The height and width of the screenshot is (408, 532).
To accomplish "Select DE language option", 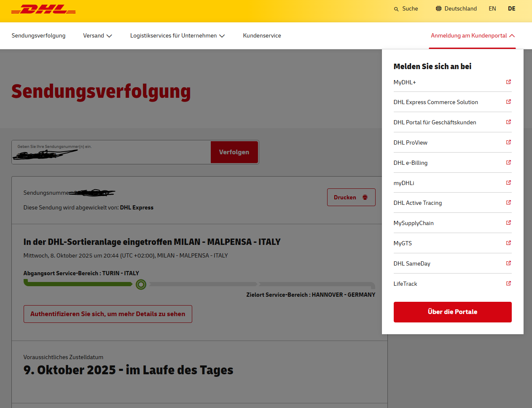I will pyautogui.click(x=511, y=8).
